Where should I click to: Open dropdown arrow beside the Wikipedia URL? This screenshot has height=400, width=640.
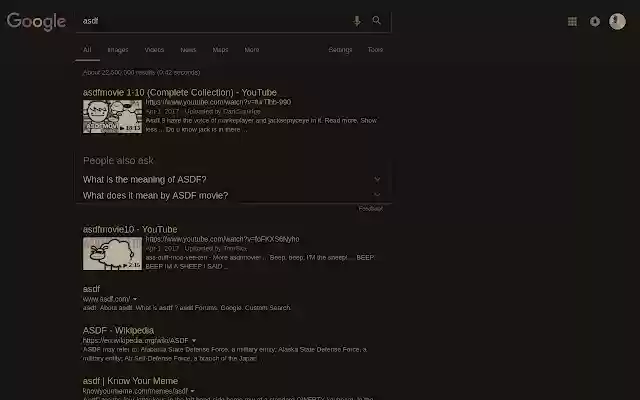pyautogui.click(x=194, y=340)
